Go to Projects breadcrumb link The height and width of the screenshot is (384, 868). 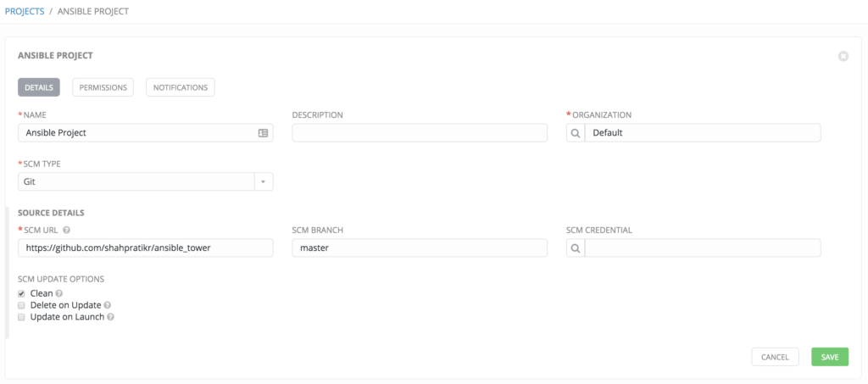pos(25,12)
